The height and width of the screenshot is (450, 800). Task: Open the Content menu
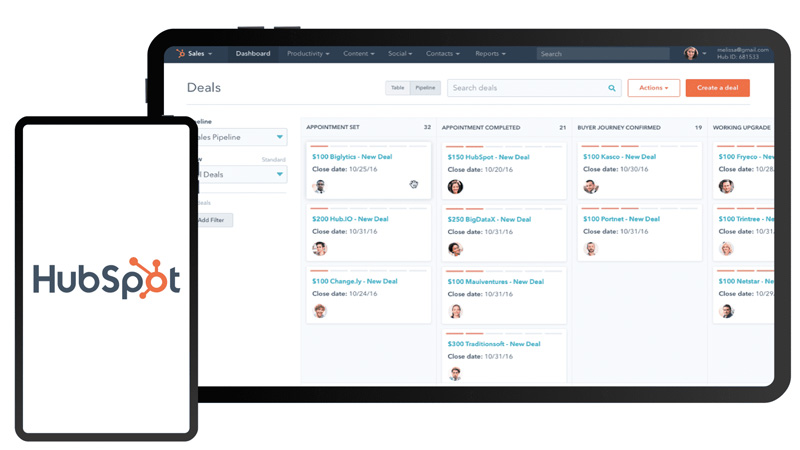pos(359,54)
